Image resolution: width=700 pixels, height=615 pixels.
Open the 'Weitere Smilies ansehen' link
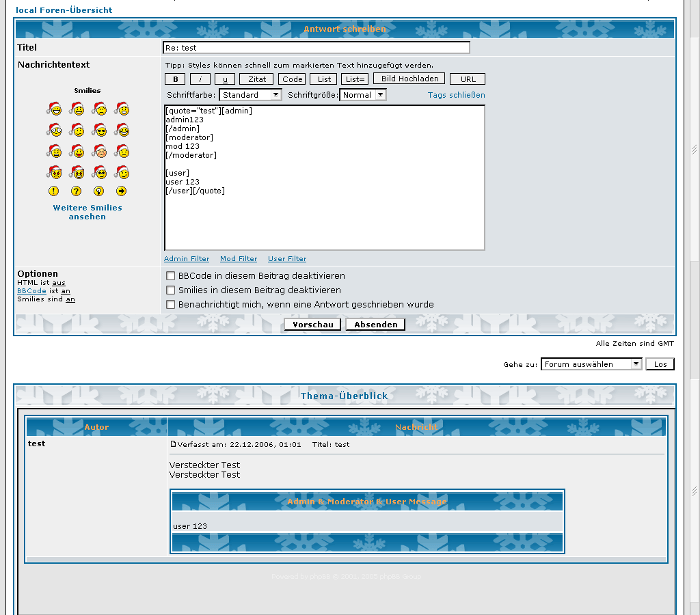click(x=87, y=212)
